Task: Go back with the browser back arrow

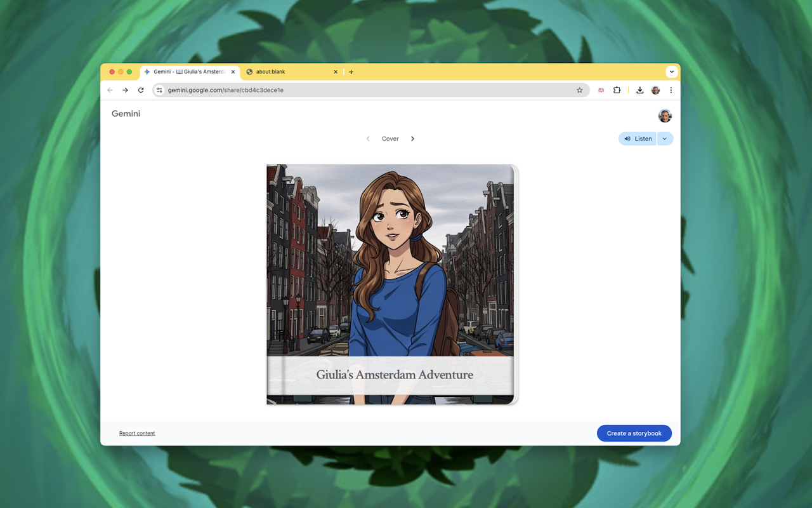Action: point(110,90)
